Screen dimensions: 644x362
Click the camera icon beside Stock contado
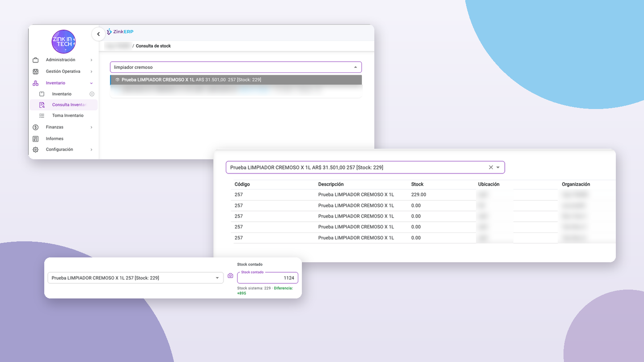[x=230, y=276]
